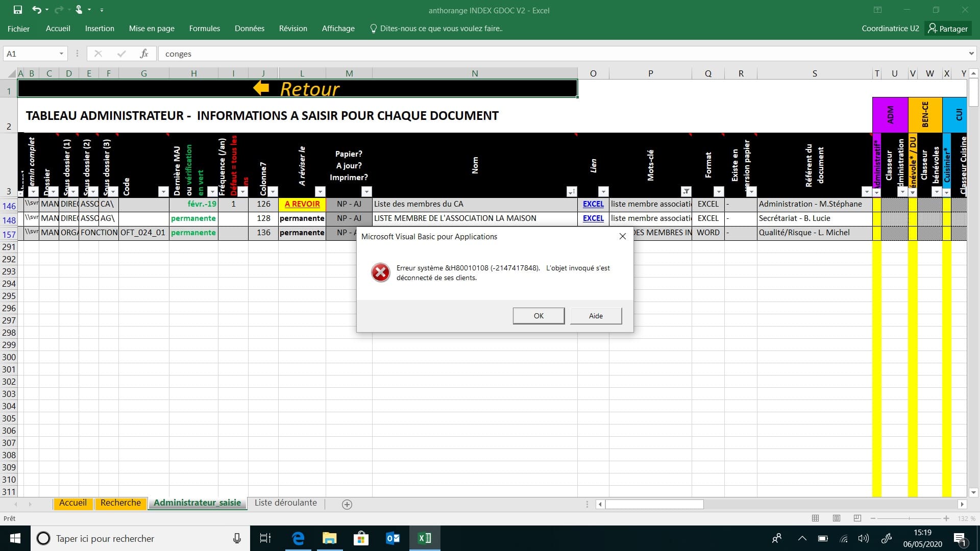Open filter dropdown of Format column

719,192
